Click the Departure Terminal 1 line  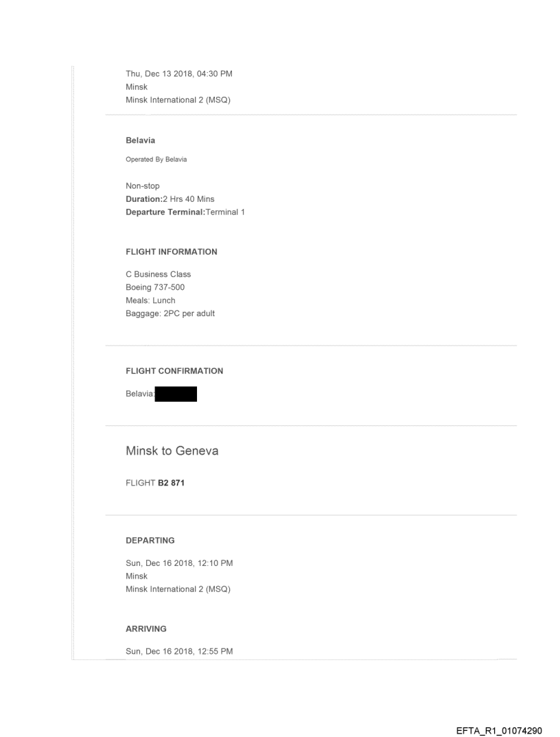coord(185,212)
